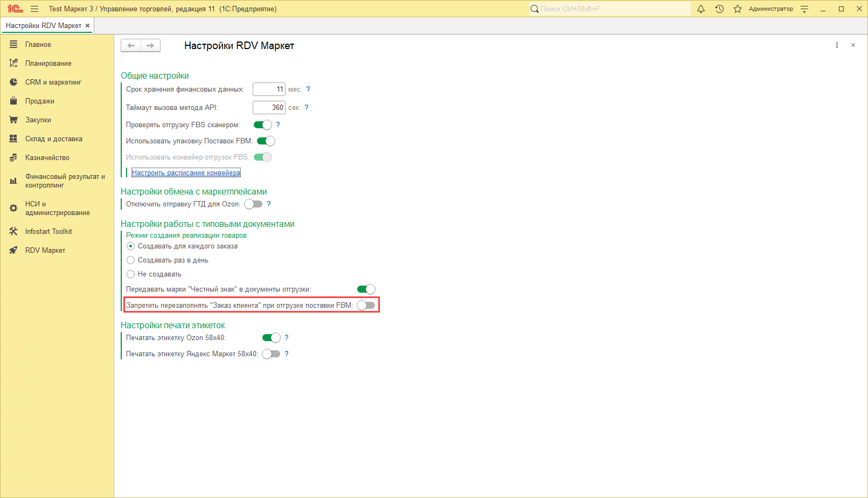
Task: Open history clock icon
Action: pos(719,9)
